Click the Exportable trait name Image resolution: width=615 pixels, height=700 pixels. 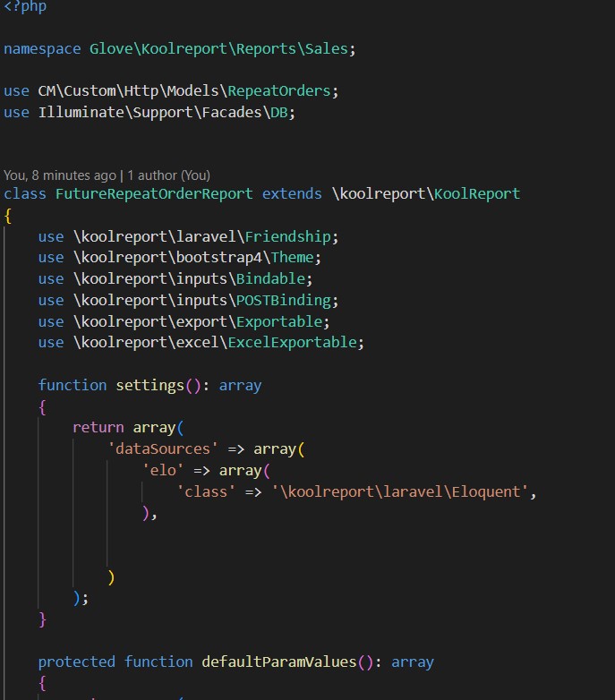pyautogui.click(x=283, y=322)
